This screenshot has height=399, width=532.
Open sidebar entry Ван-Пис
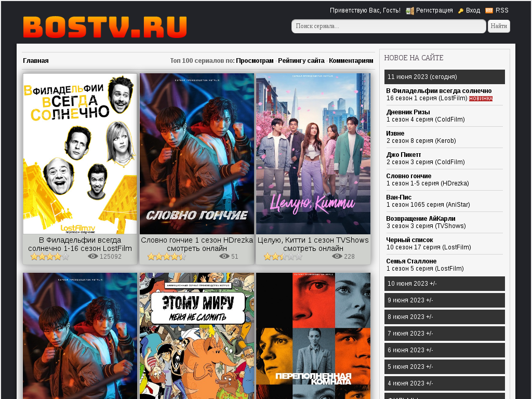pyautogui.click(x=398, y=197)
